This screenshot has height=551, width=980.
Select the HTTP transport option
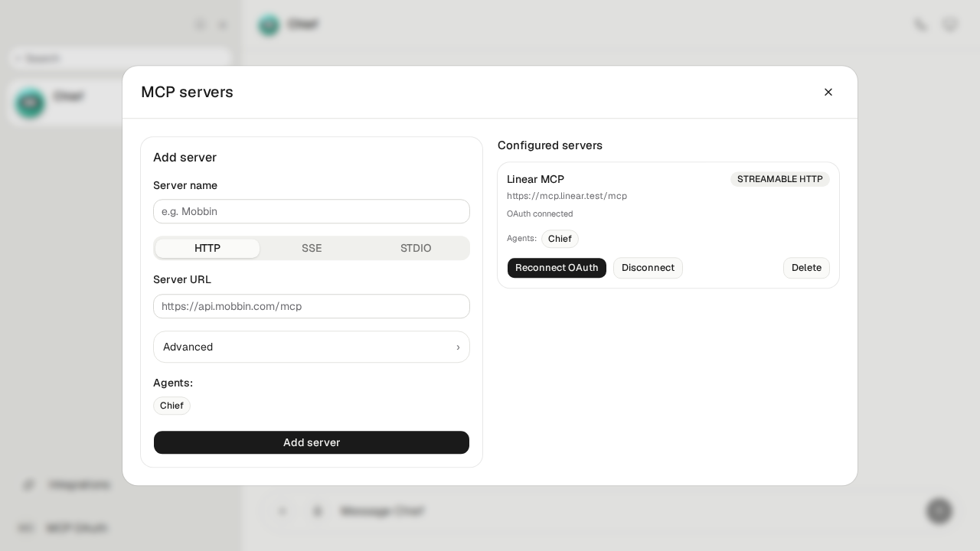coord(207,248)
